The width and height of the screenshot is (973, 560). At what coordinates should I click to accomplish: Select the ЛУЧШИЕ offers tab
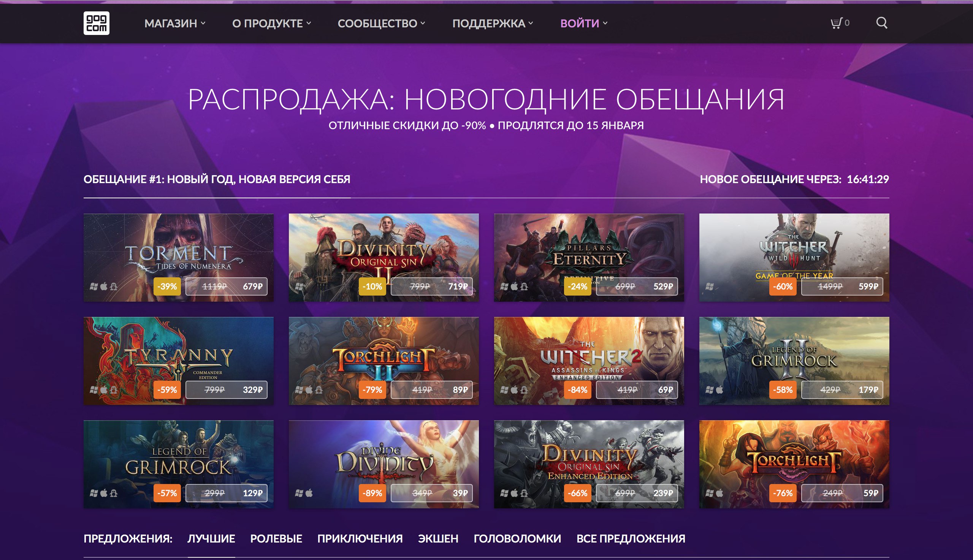pos(211,538)
